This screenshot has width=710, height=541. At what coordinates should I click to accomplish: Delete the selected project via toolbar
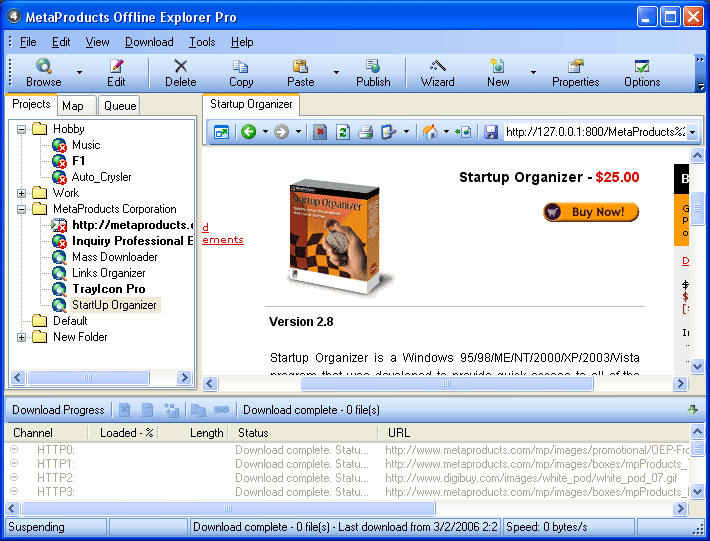point(181,72)
